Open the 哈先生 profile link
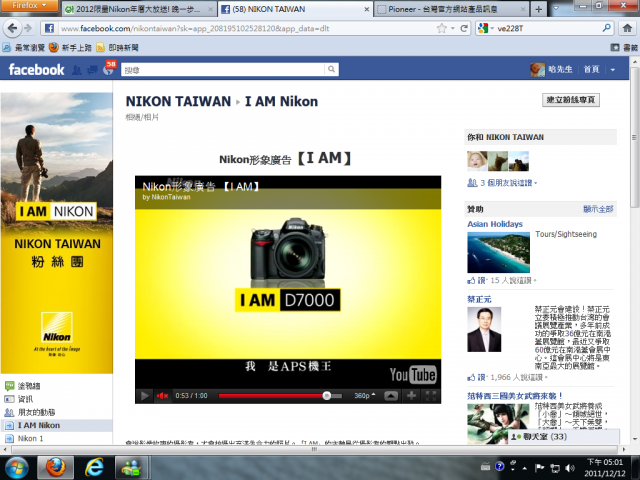 tap(551, 69)
